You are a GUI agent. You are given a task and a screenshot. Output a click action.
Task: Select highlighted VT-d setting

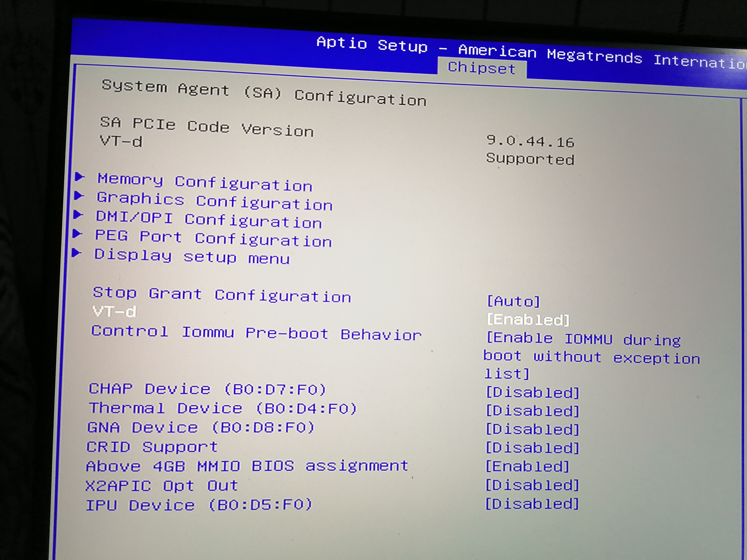114,312
